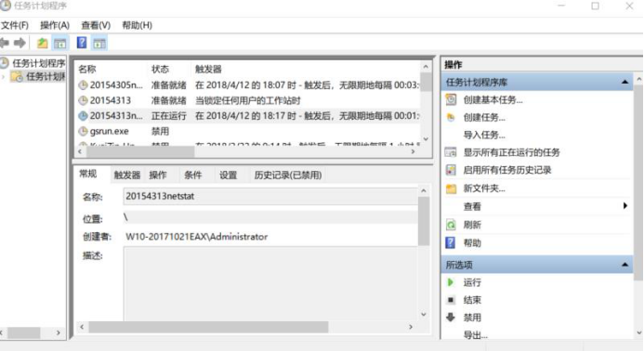
Task: Click the 导入任务... action
Action: (484, 135)
